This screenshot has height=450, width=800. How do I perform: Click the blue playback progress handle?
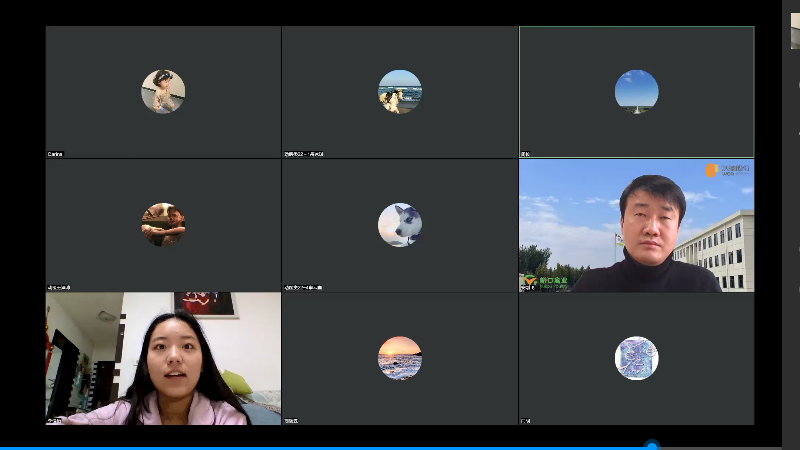click(x=652, y=446)
